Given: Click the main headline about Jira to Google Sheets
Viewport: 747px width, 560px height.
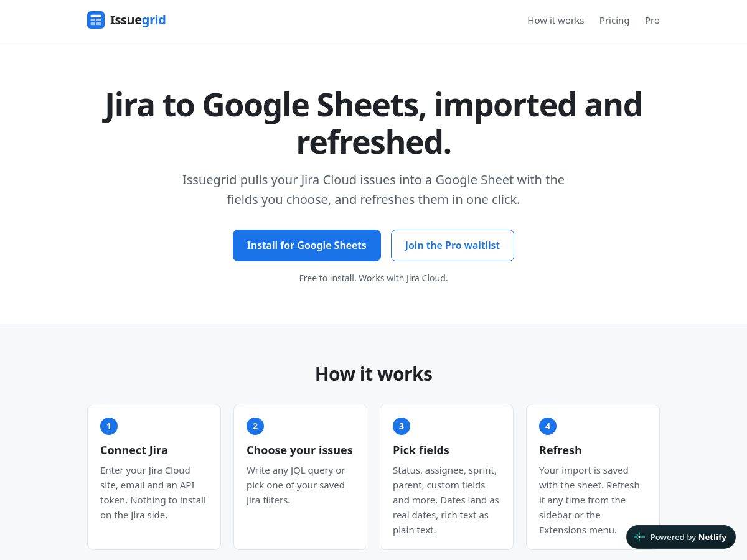Looking at the screenshot, I should pos(374,123).
